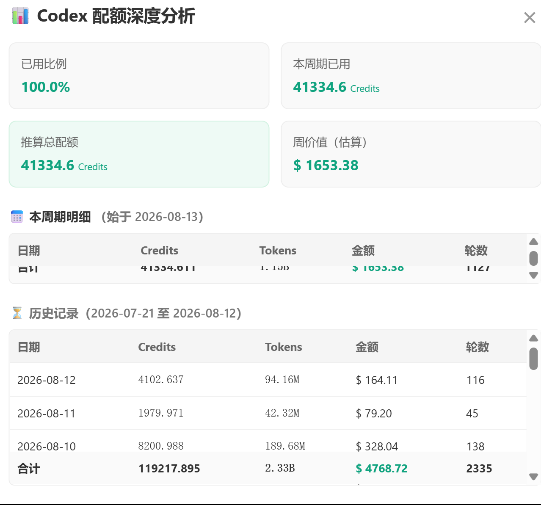Click the hourglass icon next to 历史记录
Viewport: 541px width, 505px height.
coord(17,313)
